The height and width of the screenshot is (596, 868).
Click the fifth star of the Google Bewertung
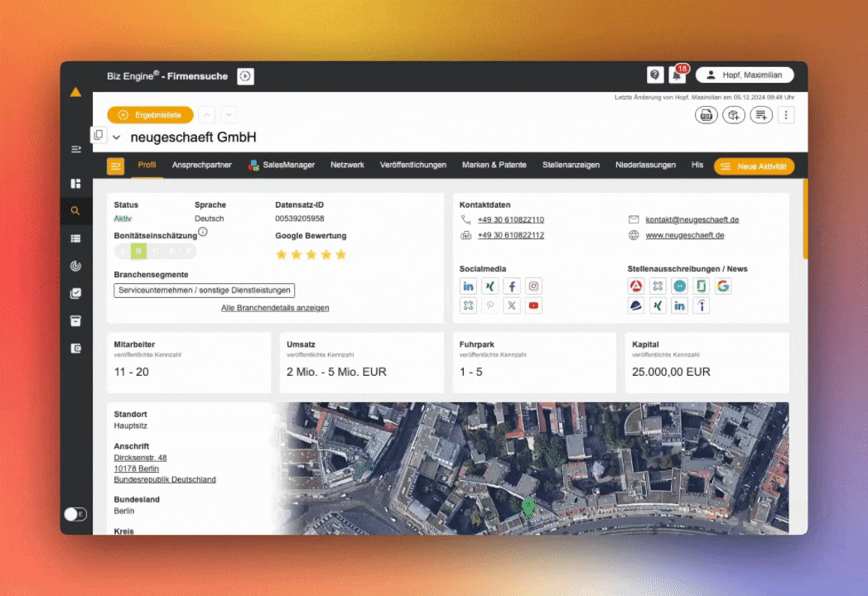340,254
